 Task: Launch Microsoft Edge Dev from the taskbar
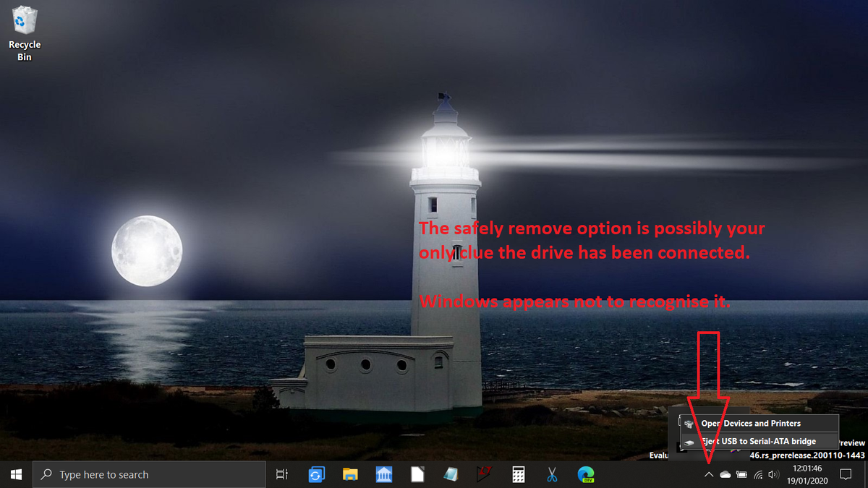coord(585,474)
